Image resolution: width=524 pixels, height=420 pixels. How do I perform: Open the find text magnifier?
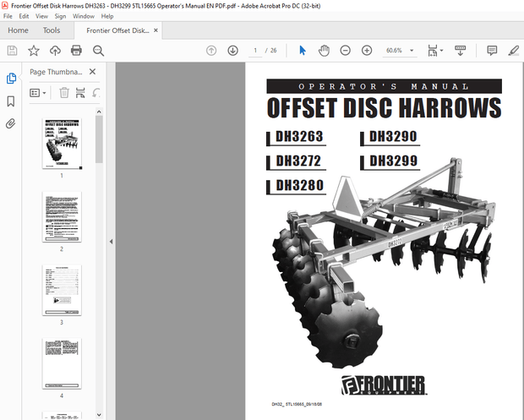(98, 51)
